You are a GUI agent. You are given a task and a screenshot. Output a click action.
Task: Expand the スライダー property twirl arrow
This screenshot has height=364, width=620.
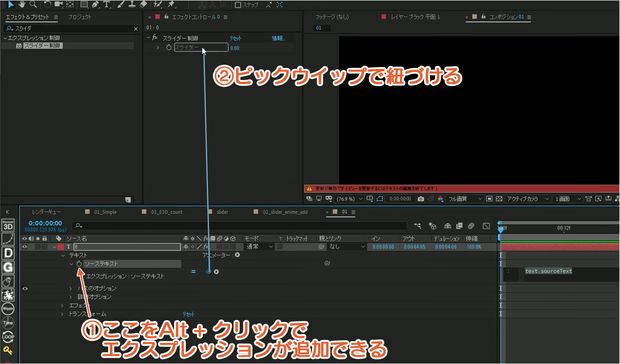point(158,47)
